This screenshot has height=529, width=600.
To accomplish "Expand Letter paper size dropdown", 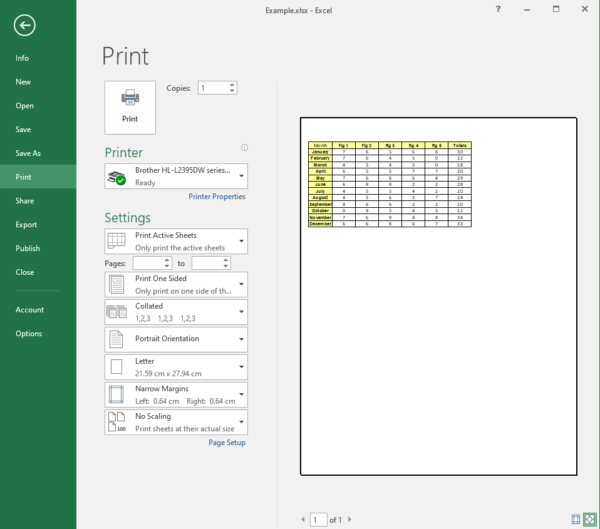I will click(x=241, y=367).
